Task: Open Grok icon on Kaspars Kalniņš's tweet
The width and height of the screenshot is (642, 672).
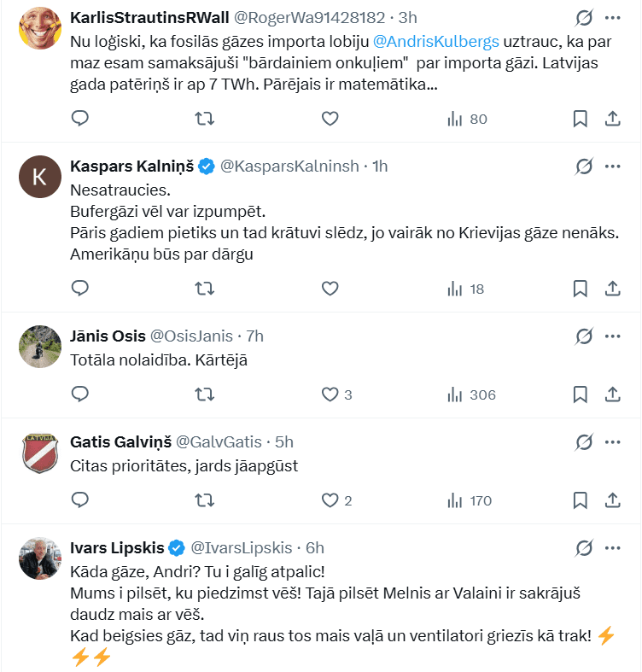Action: click(585, 167)
